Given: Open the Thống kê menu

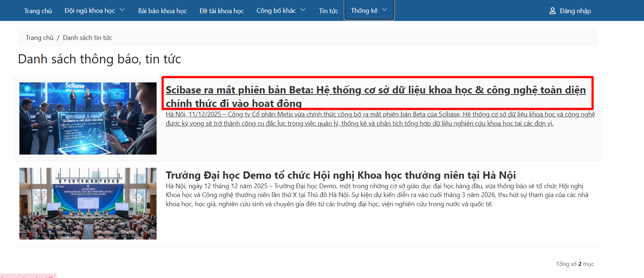Looking at the screenshot, I should tap(369, 10).
